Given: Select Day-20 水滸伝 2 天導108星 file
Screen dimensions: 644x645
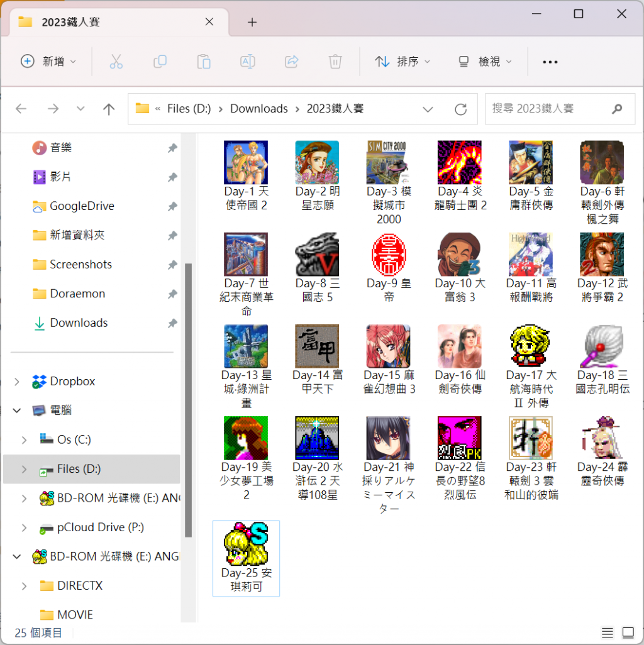Looking at the screenshot, I should click(x=317, y=458).
